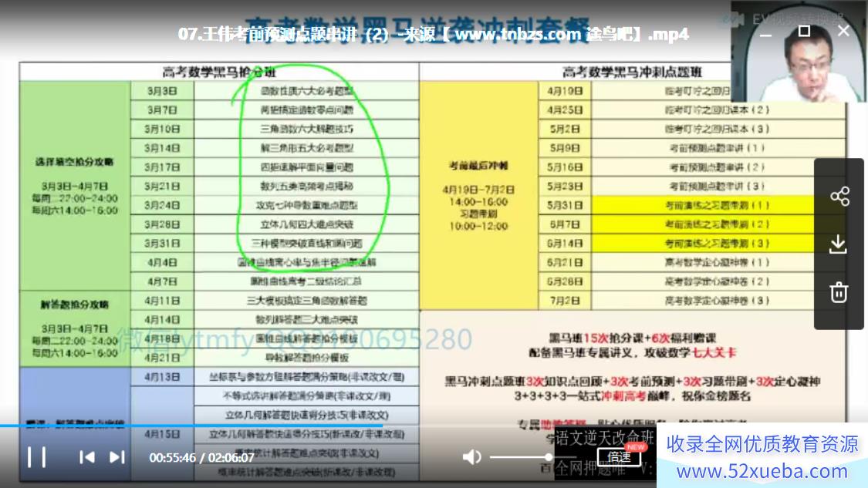Screen dimensions: 868x488
Task: Select the 5月2日 date cell
Action: pyautogui.click(x=565, y=129)
